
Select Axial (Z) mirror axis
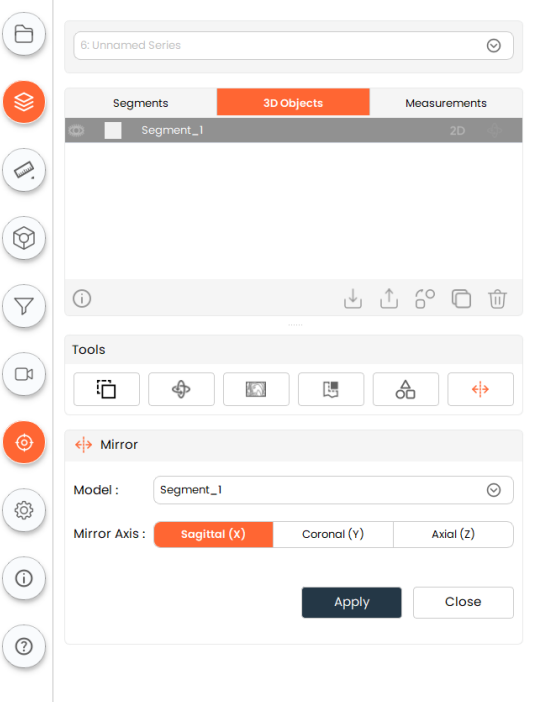click(x=453, y=534)
